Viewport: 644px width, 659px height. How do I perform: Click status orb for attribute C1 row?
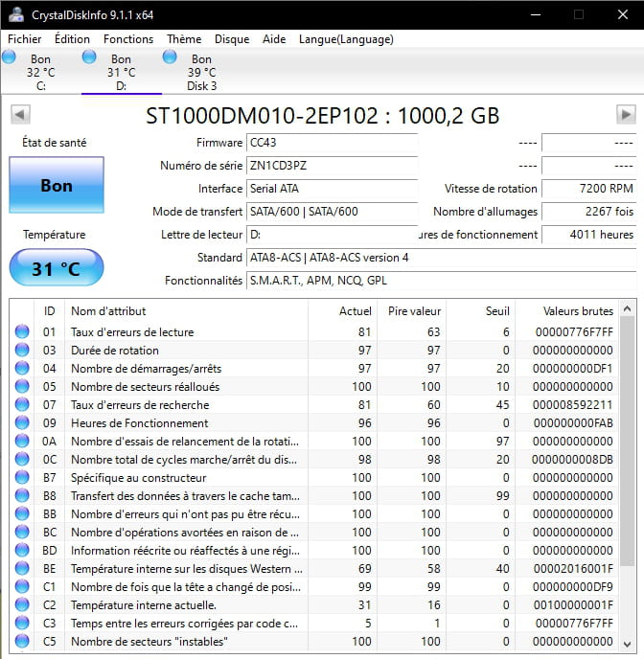[22, 587]
